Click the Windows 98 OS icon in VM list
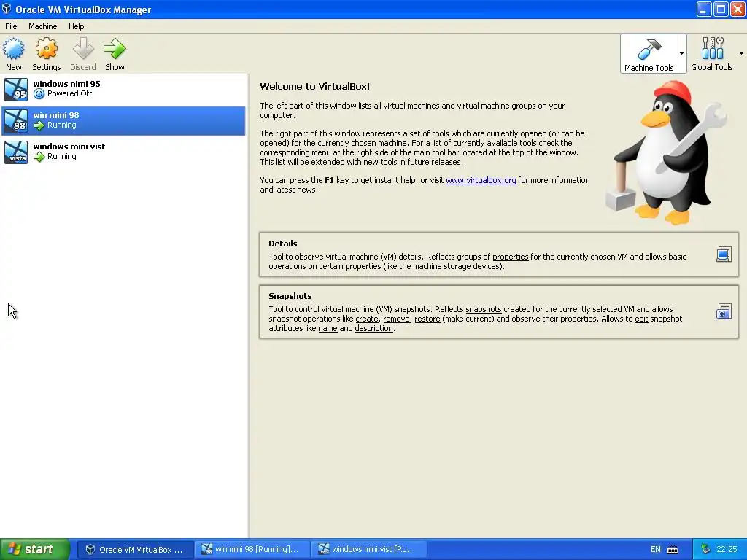This screenshot has width=747, height=560. pyautogui.click(x=16, y=121)
